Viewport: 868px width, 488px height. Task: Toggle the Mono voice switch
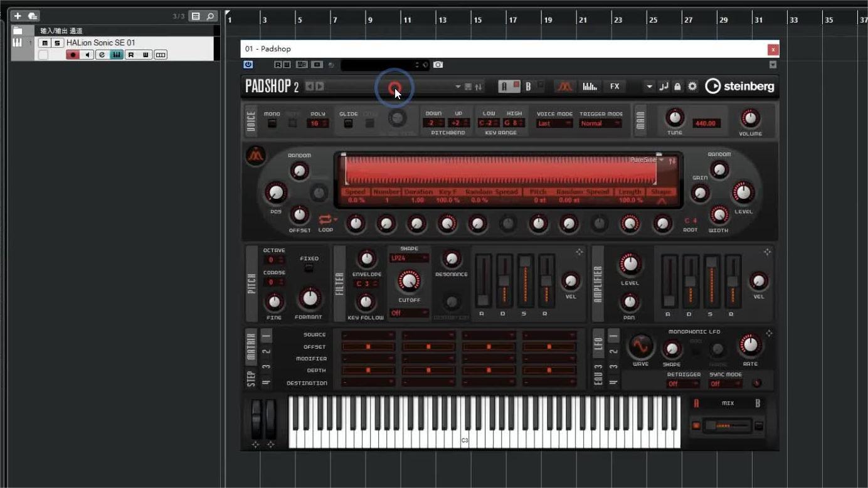[272, 124]
